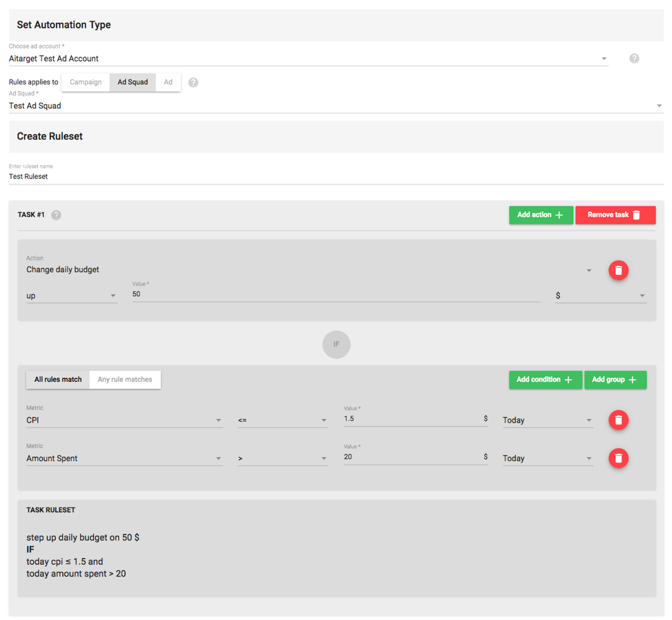The image size is (672, 620).
Task: Select the Campaign rule scope
Action: (x=86, y=82)
